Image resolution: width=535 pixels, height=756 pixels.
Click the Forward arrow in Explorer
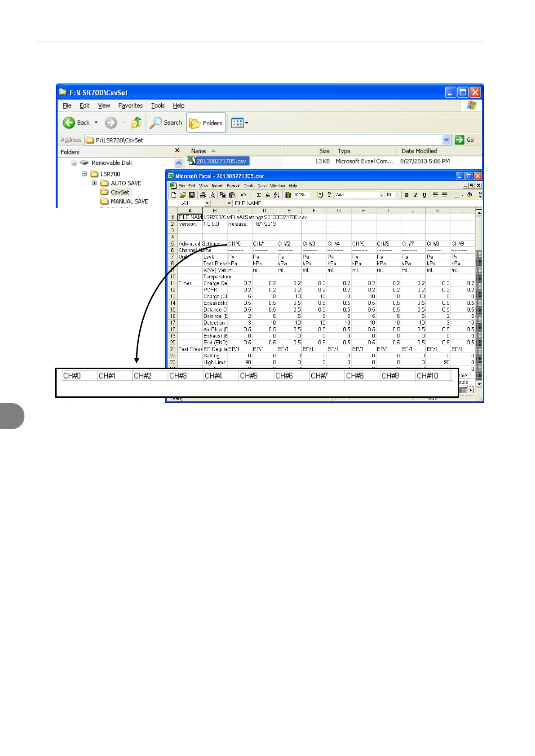(x=111, y=123)
